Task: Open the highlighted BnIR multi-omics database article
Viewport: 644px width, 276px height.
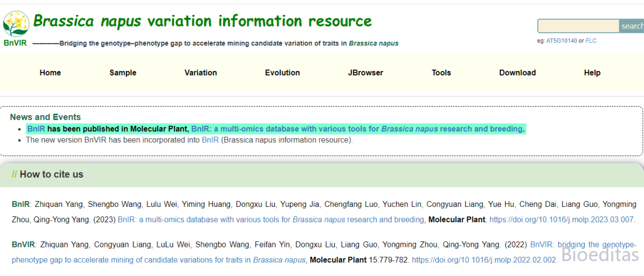Action: (x=357, y=129)
